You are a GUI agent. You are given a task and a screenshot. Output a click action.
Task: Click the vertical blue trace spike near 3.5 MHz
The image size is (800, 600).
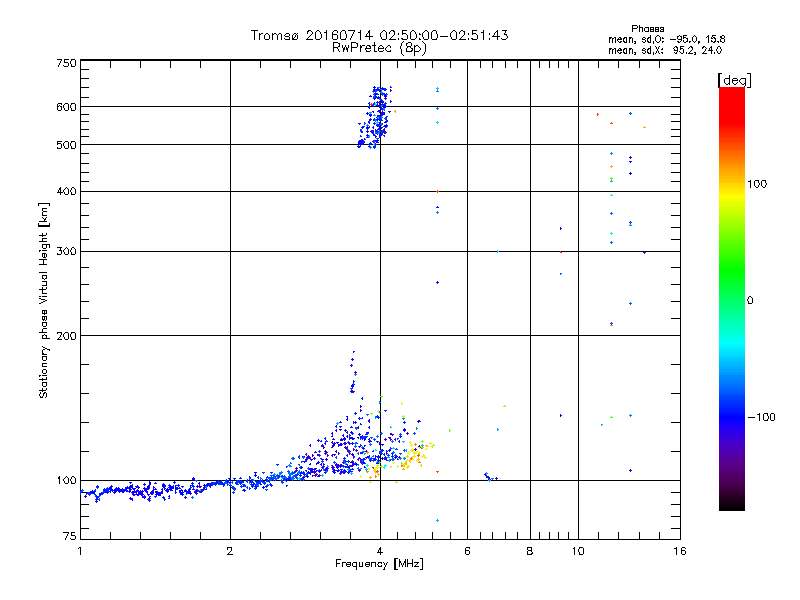[x=353, y=371]
